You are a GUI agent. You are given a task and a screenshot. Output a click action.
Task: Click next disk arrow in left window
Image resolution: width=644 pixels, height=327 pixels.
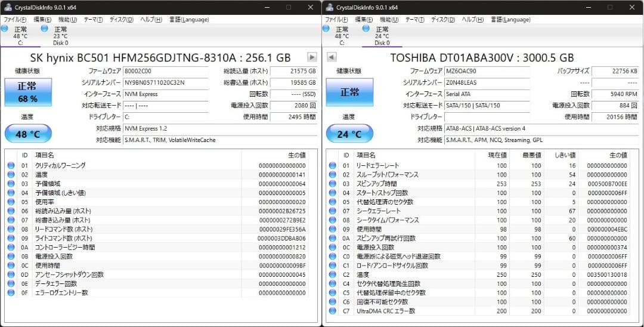point(312,57)
